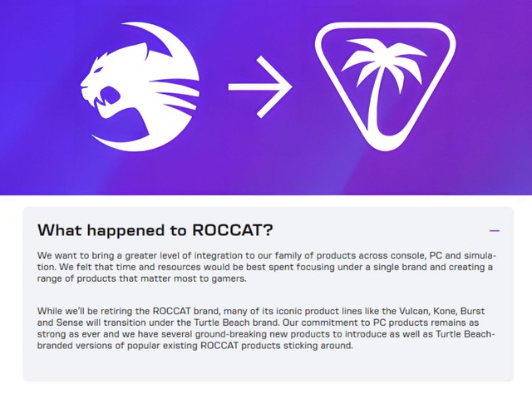Viewport: 532px width, 399px height.
Task: Click the ROCCAT panther head logo
Action: pyautogui.click(x=140, y=86)
